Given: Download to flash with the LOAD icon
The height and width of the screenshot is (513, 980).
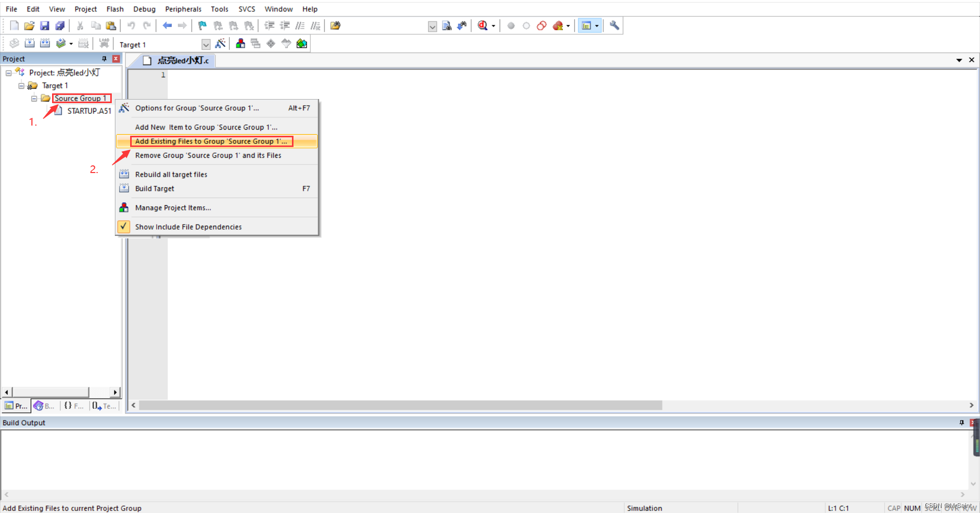Looking at the screenshot, I should (x=104, y=43).
